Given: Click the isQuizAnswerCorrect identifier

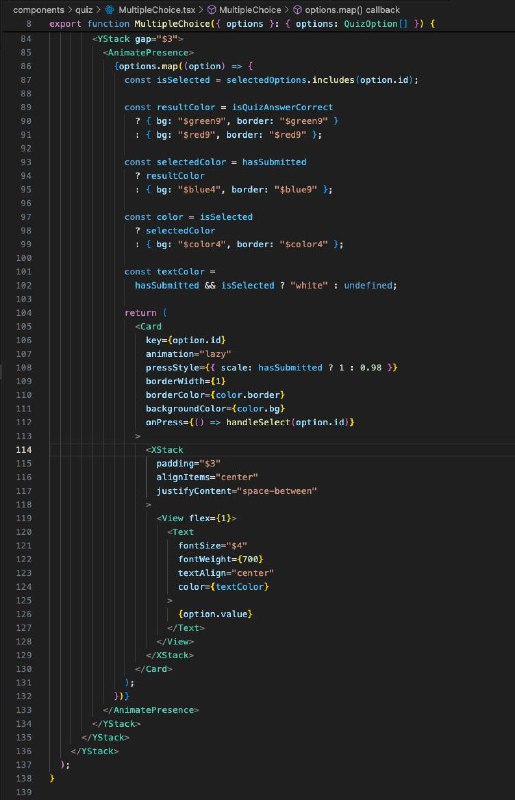Looking at the screenshot, I should (282, 107).
